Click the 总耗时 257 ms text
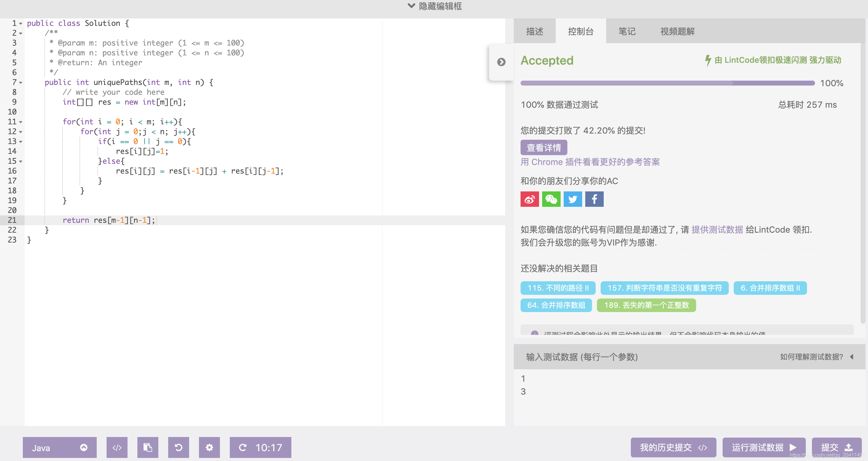Viewport: 868px width, 461px height. 807,105
